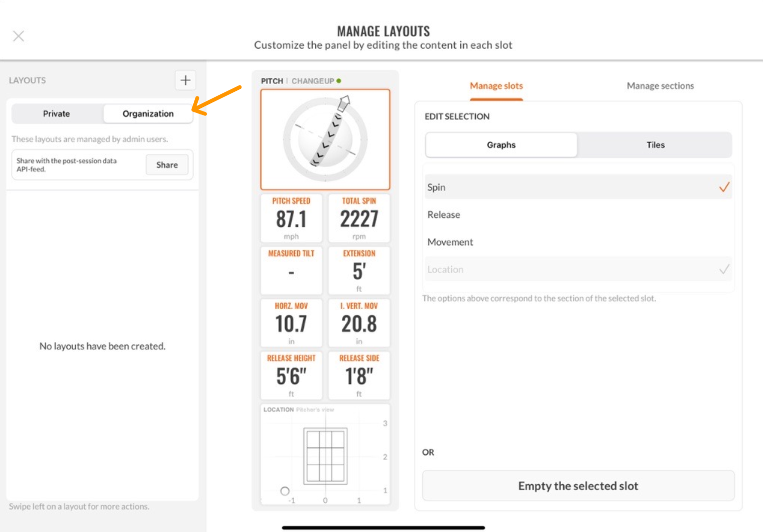763x532 pixels.
Task: Select the Location strike zone graph slot
Action: point(325,455)
